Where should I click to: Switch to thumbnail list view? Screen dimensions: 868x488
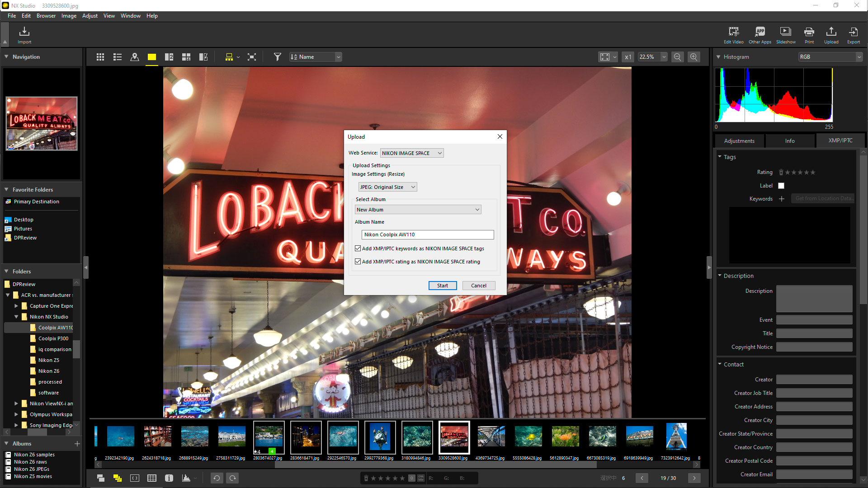pyautogui.click(x=118, y=57)
